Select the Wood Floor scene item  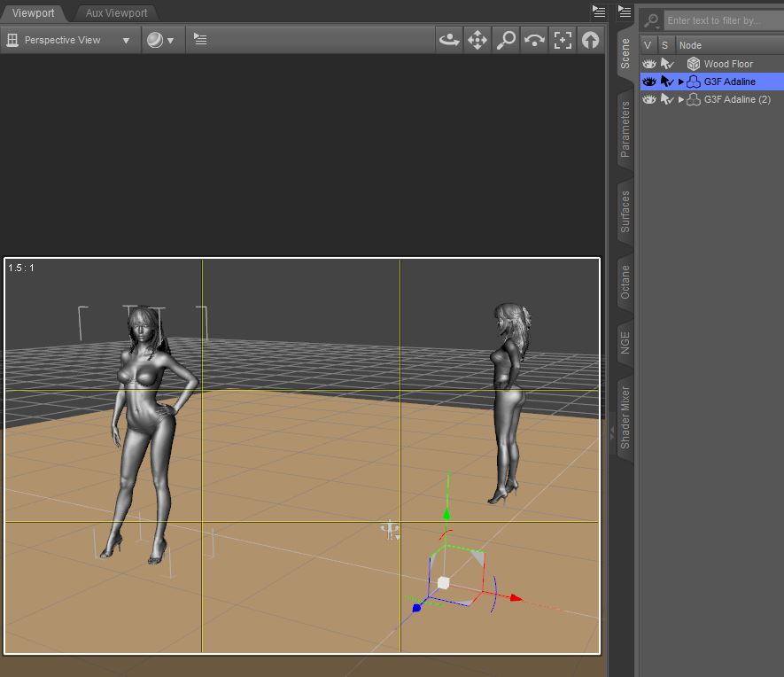[728, 64]
